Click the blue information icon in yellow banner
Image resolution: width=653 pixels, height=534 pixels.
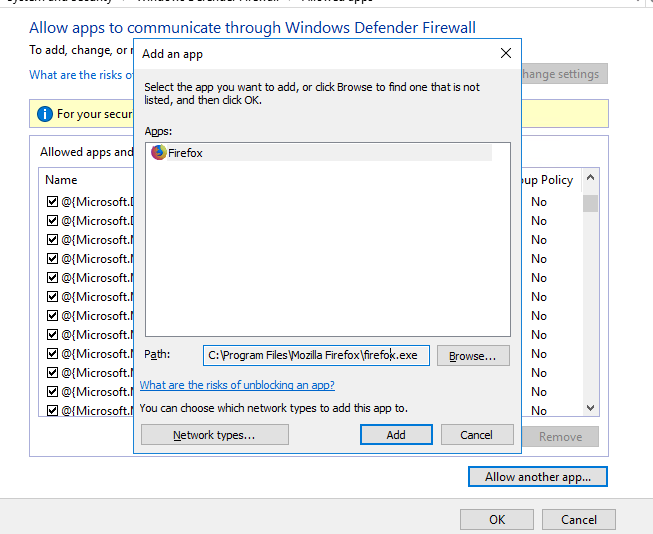pos(45,114)
